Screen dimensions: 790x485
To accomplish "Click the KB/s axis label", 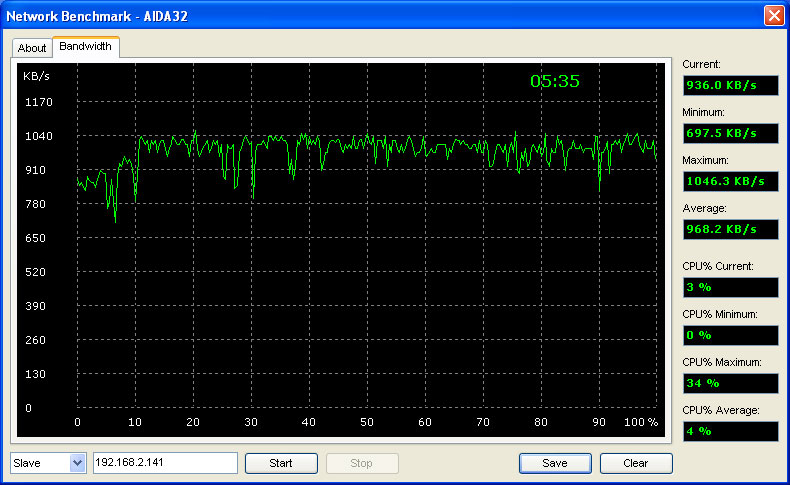I will click(x=36, y=76).
